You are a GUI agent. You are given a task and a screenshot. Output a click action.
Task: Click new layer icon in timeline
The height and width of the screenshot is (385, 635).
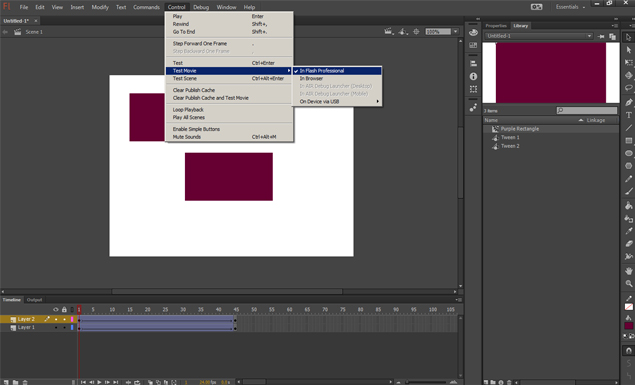click(6, 382)
